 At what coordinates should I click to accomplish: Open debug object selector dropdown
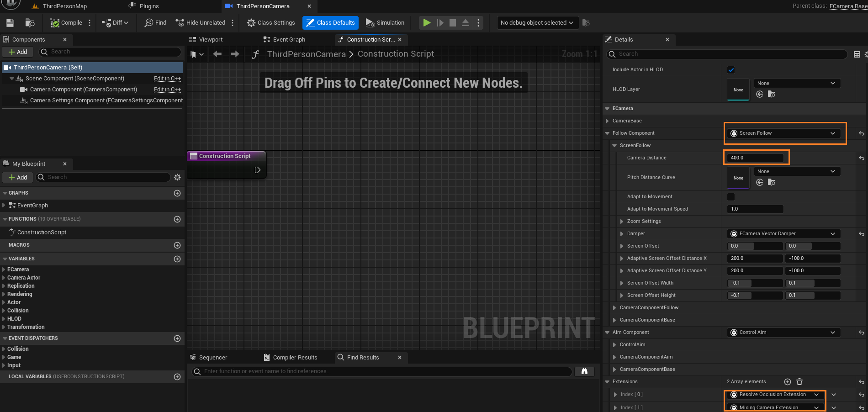[537, 23]
